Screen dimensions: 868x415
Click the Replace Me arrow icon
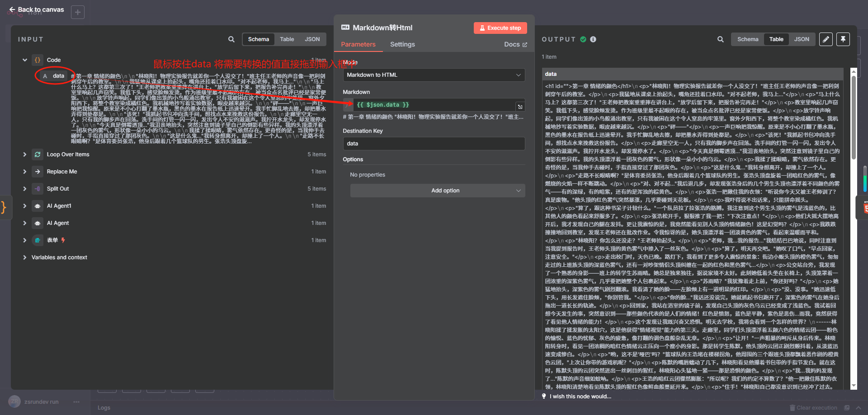click(x=37, y=172)
